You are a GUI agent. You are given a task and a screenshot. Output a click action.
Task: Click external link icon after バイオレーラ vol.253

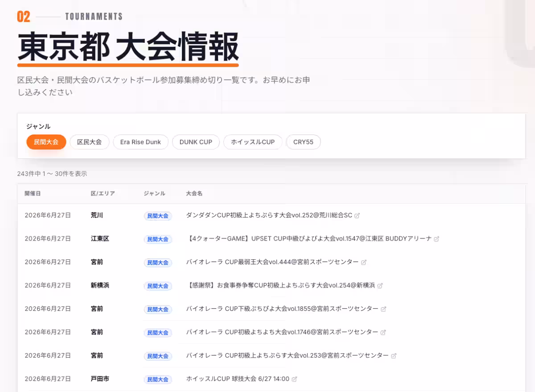tap(394, 356)
